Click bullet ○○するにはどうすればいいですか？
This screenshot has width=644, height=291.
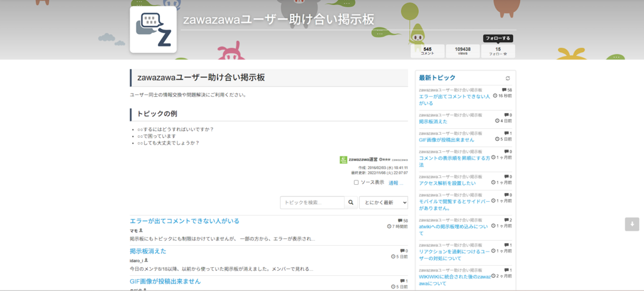(176, 129)
